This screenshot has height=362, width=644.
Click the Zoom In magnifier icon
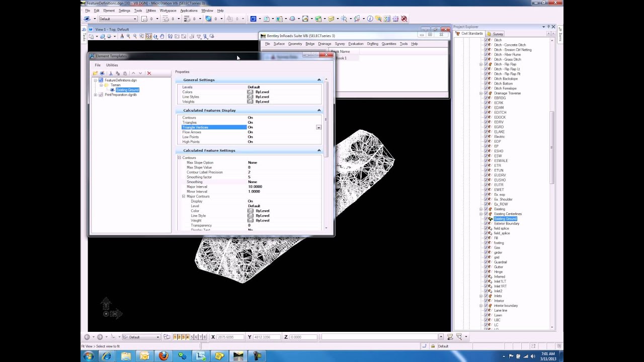pyautogui.click(x=128, y=36)
